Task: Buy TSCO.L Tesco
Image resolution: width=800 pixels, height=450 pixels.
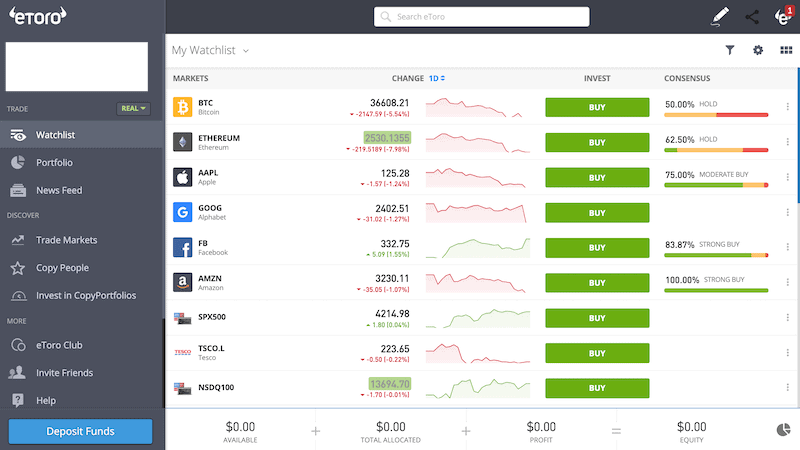Action: click(x=597, y=353)
